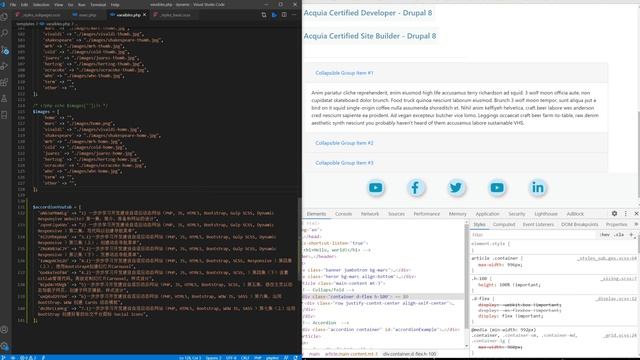The height and width of the screenshot is (360, 640).
Task: Open the File menu in VS Code
Action: (13, 4)
